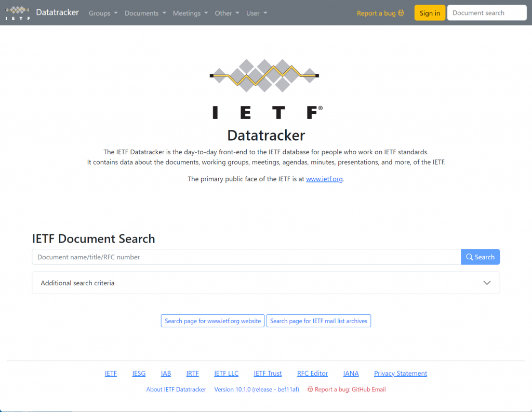Click the Sign in button
Image resolution: width=532 pixels, height=412 pixels.
pos(429,12)
